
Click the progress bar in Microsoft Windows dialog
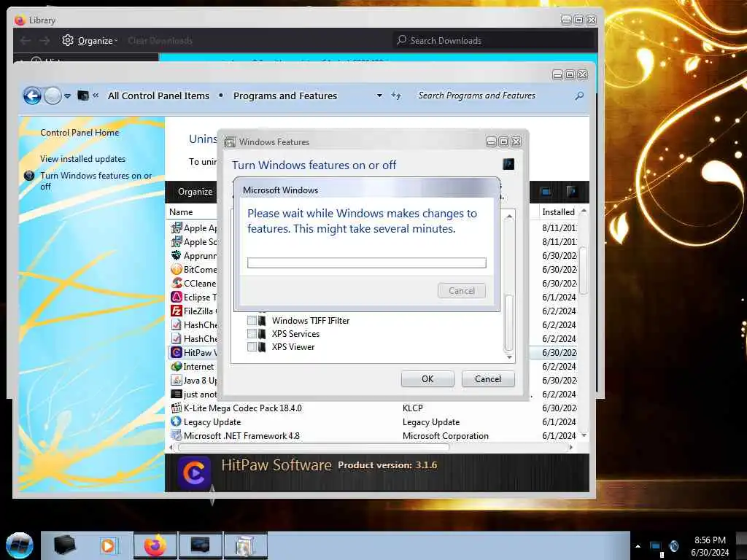(x=367, y=262)
